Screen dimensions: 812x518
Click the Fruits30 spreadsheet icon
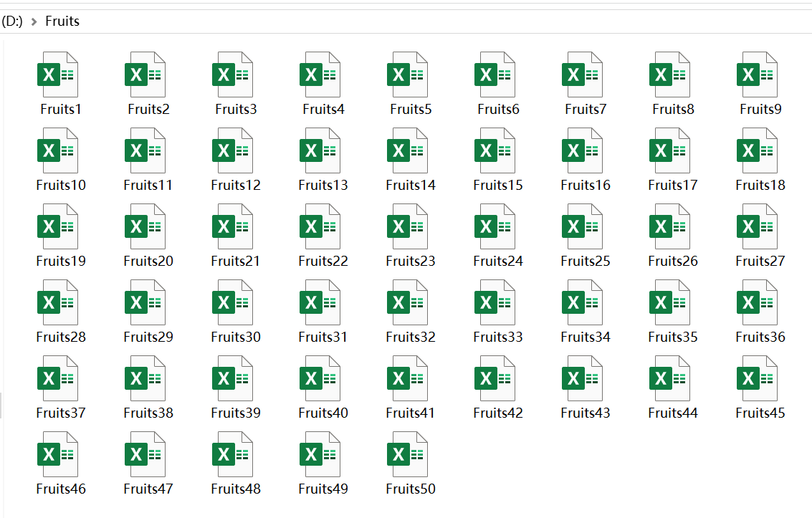click(x=232, y=303)
